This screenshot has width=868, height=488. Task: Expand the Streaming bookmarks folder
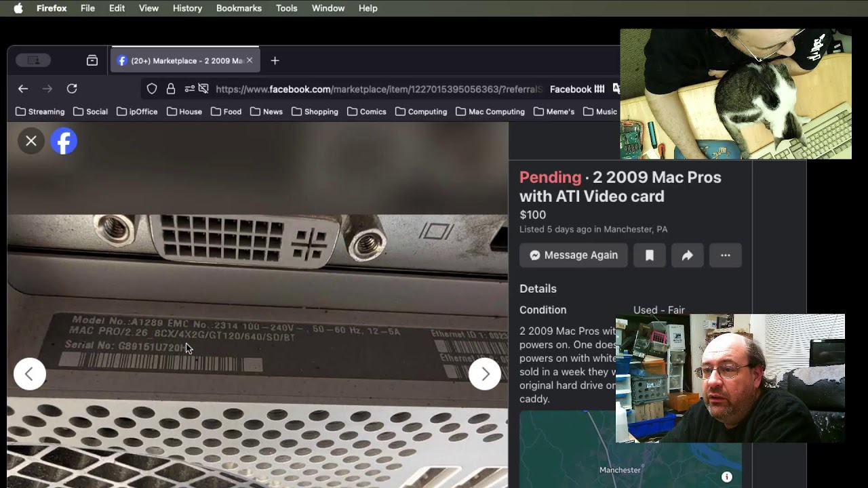(40, 111)
